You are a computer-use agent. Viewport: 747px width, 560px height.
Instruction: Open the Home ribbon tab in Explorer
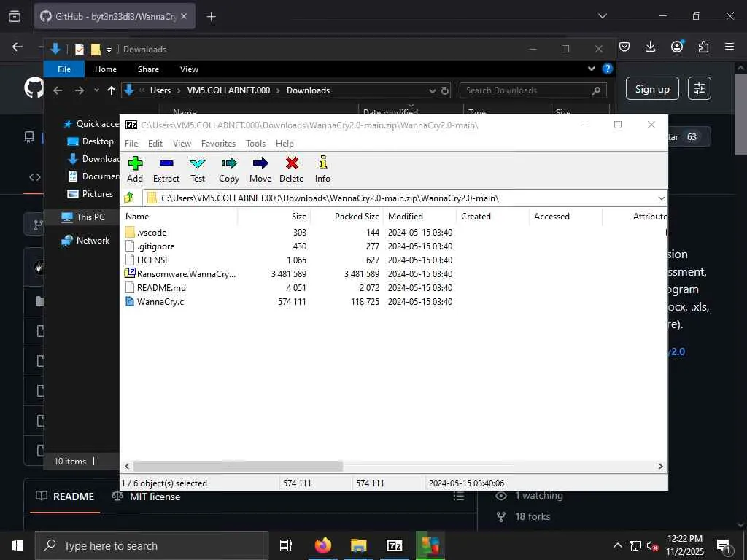[x=105, y=69]
